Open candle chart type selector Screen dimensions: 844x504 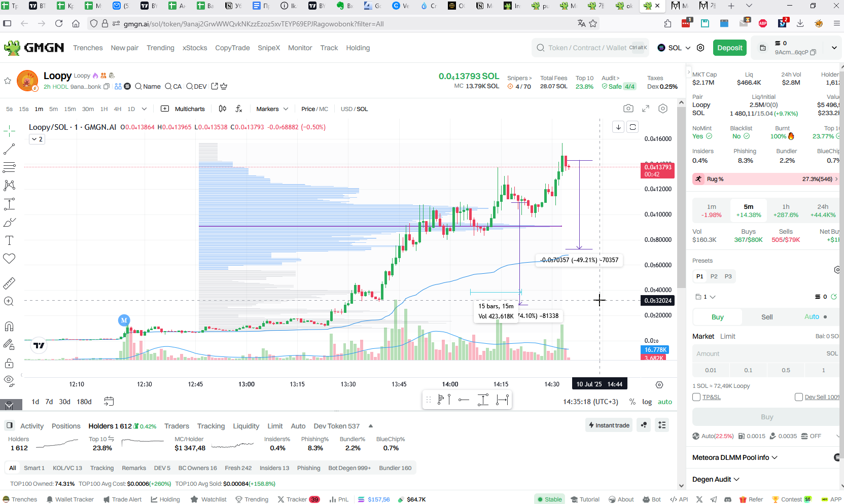(x=222, y=109)
